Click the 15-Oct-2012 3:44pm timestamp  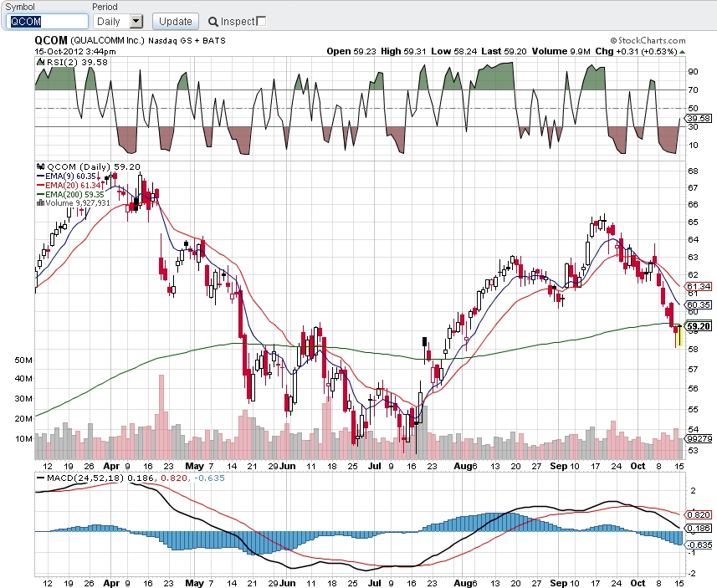[x=75, y=51]
